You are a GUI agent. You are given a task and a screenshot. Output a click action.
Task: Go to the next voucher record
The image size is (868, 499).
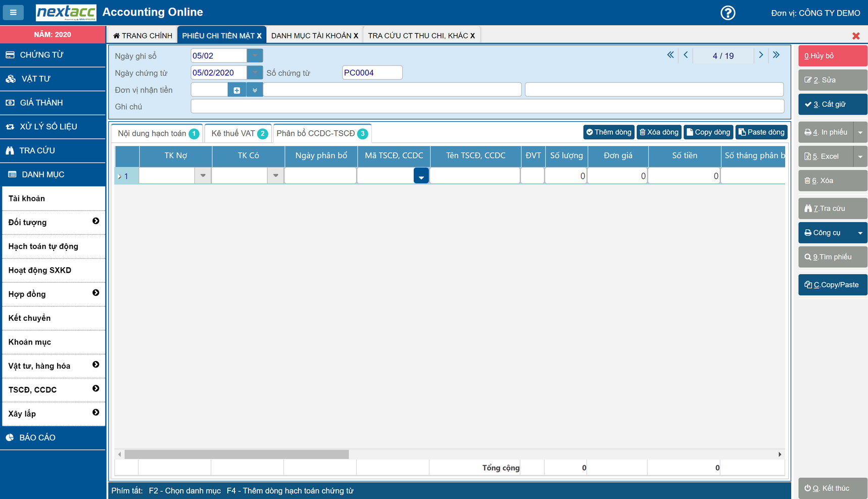coord(761,55)
